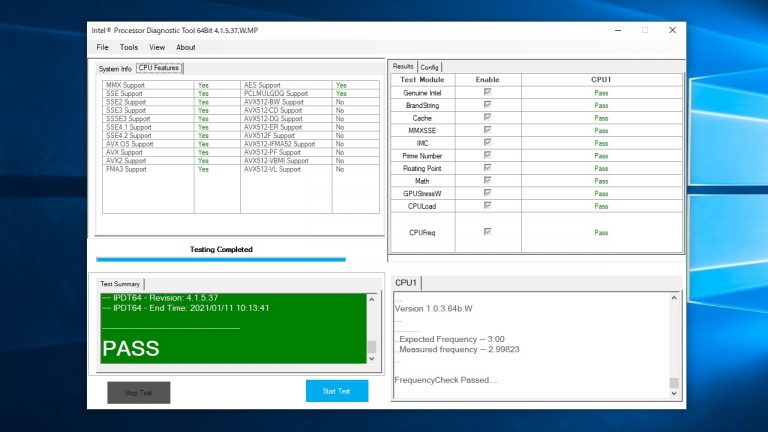Click the CPU1 column header

(601, 80)
